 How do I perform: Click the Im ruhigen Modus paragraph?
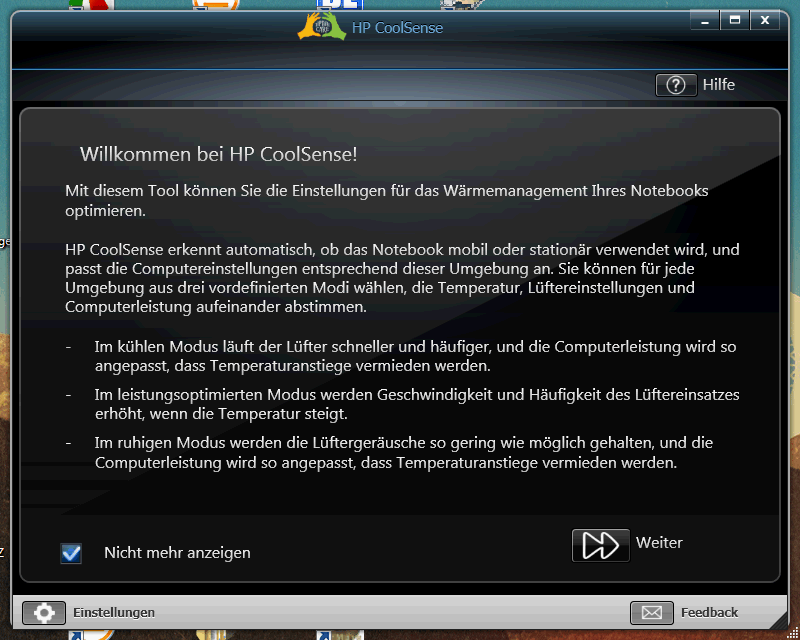pyautogui.click(x=404, y=453)
